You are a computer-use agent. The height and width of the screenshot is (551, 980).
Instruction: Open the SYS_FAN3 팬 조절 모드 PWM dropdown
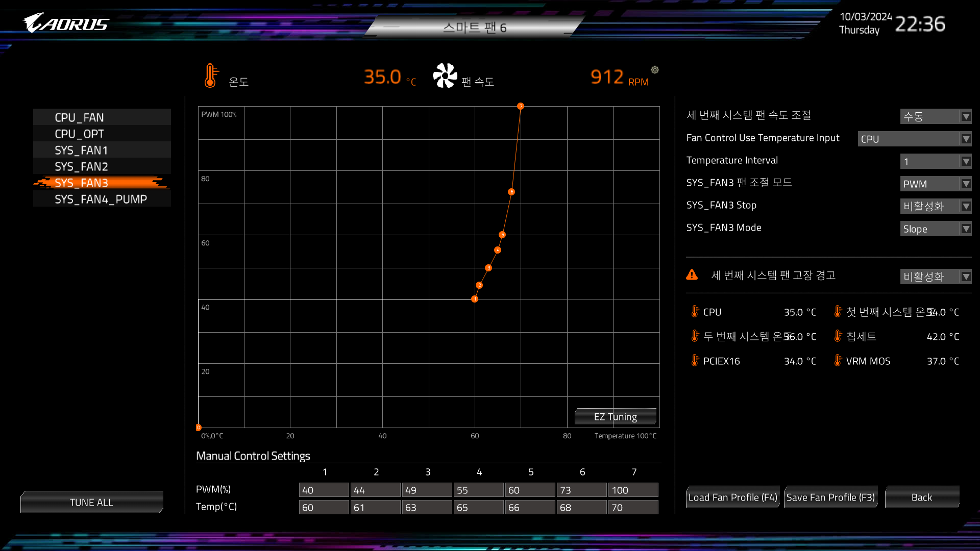coord(936,184)
